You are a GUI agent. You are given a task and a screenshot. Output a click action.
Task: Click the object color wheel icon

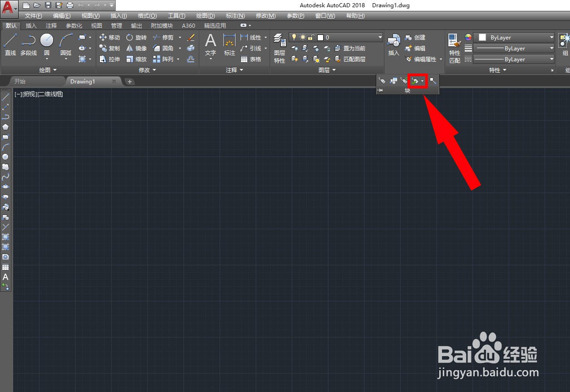(468, 38)
